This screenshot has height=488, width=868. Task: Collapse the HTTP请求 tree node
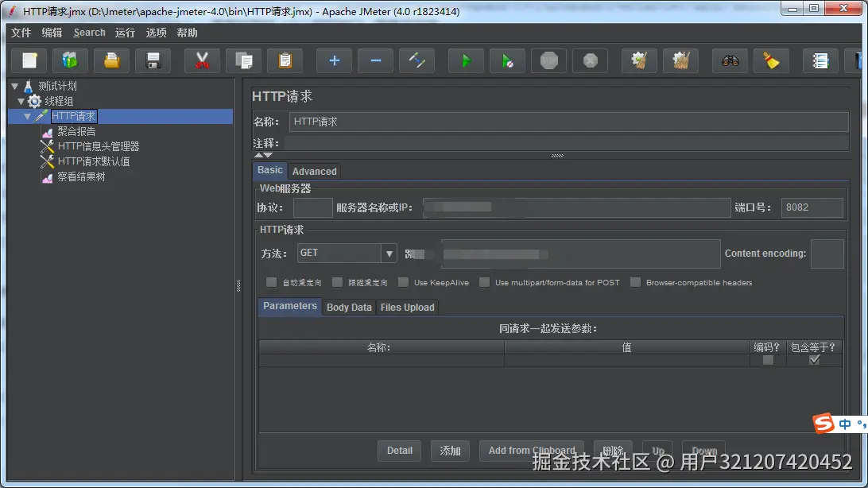pyautogui.click(x=28, y=116)
